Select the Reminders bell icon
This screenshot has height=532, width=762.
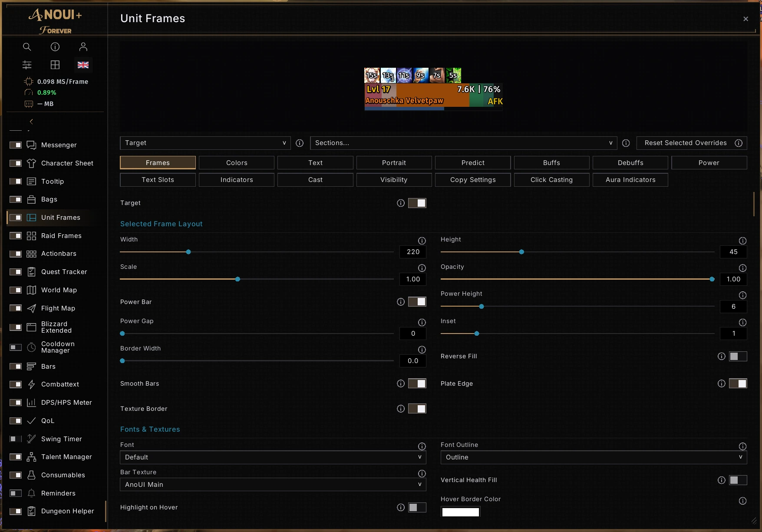pyautogui.click(x=31, y=493)
